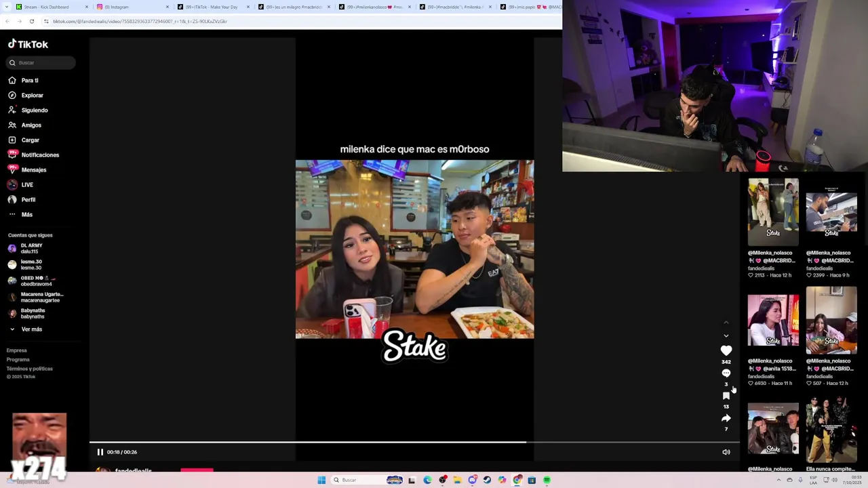The image size is (868, 488).
Task: Save video with bookmark icon
Action: 726,396
